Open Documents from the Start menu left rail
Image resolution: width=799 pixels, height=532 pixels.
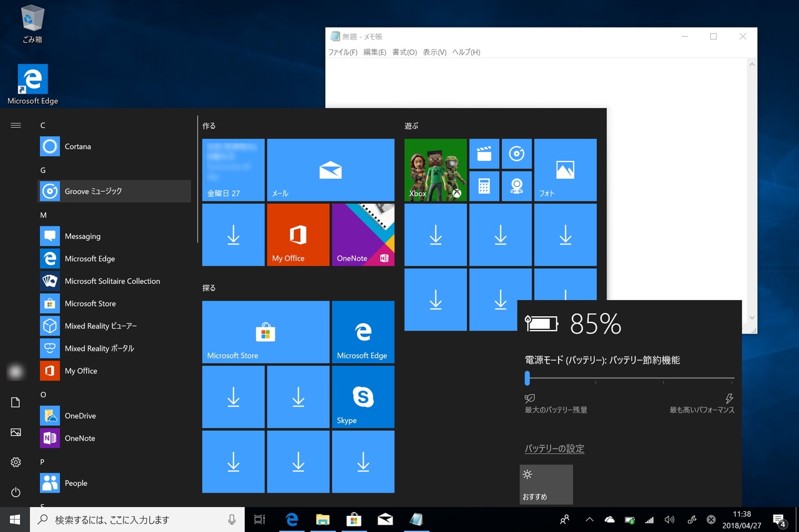[16, 402]
